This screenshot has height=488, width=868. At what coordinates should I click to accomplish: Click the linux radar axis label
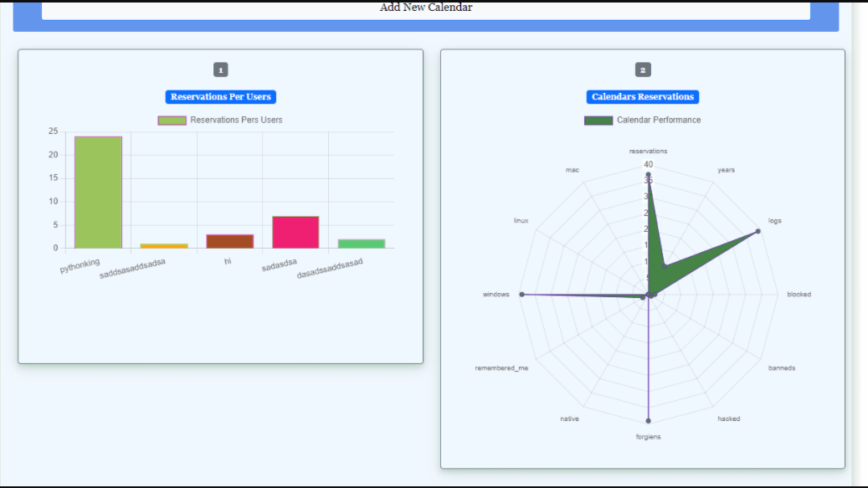click(x=521, y=221)
